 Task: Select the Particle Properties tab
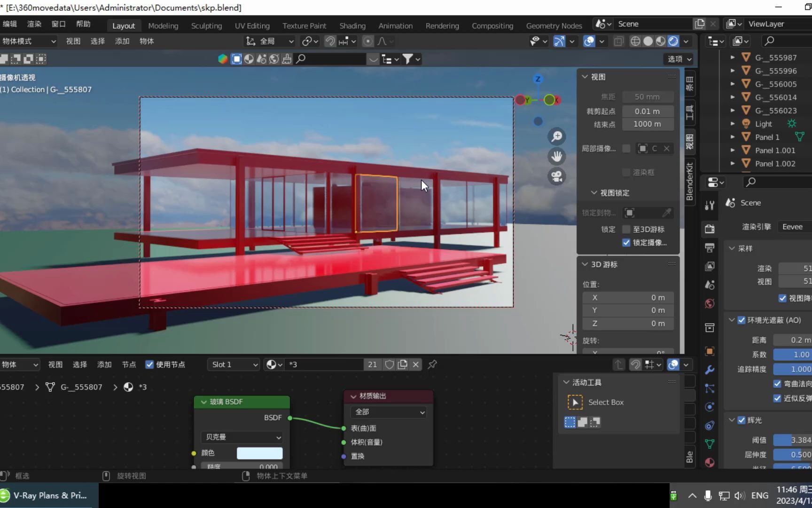point(710,389)
